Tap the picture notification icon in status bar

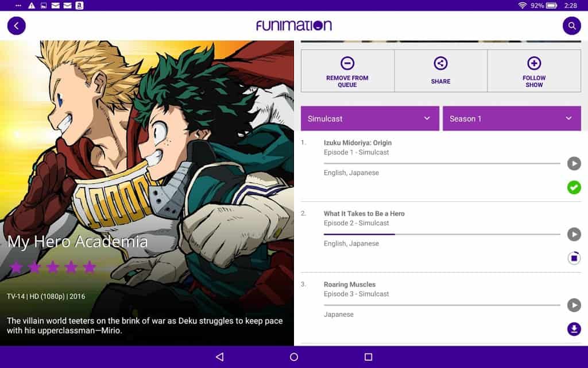(44, 5)
